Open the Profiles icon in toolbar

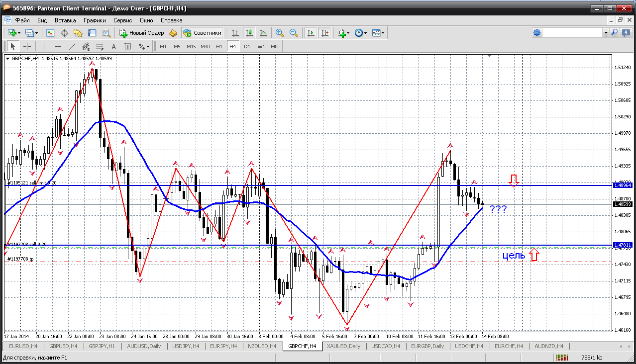tap(29, 33)
